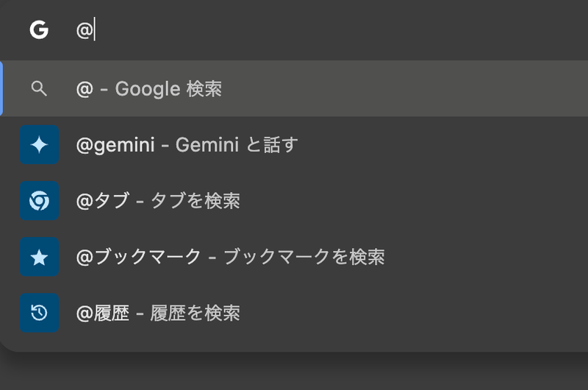Choose the @gemini shortcut keyword
588x390 pixels.
[115, 145]
